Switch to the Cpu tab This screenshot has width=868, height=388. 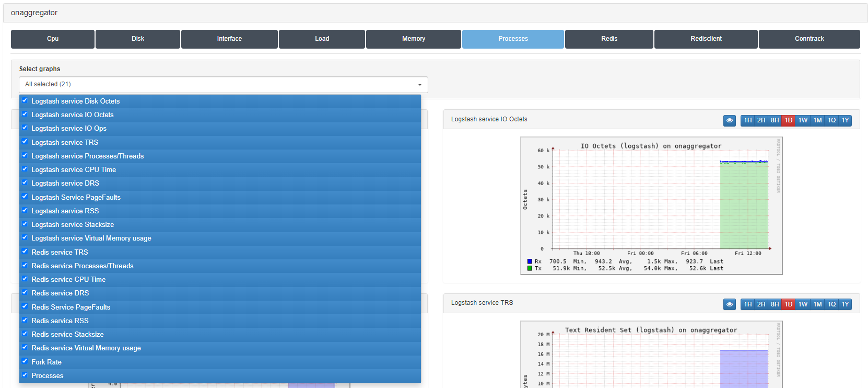(x=53, y=39)
